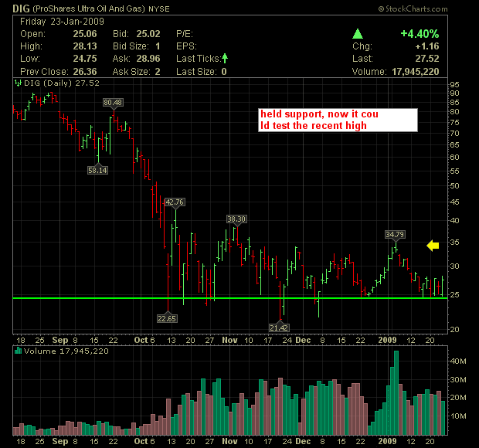This screenshot has width=479, height=448.
Task: Click the 38.30 high price label
Action: 236,219
